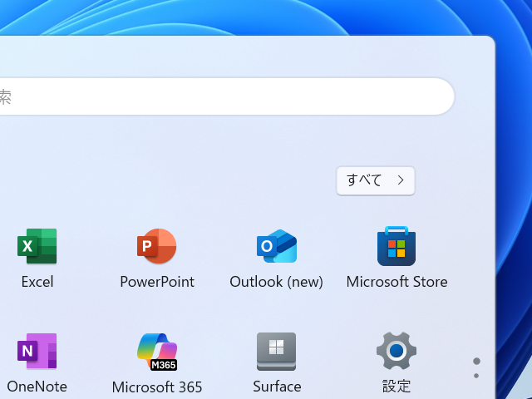Image resolution: width=532 pixels, height=399 pixels.
Task: Launch the OneNote app icon
Action: coord(37,351)
